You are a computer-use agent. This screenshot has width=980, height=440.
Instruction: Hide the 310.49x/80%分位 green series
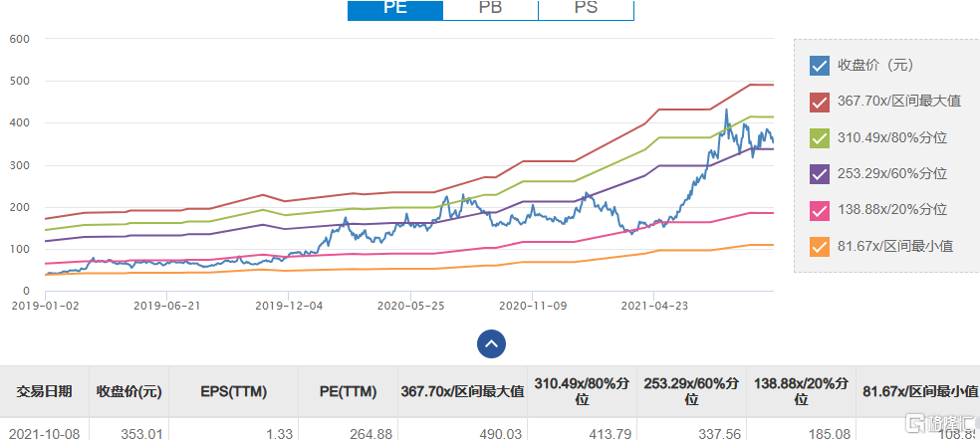820,137
